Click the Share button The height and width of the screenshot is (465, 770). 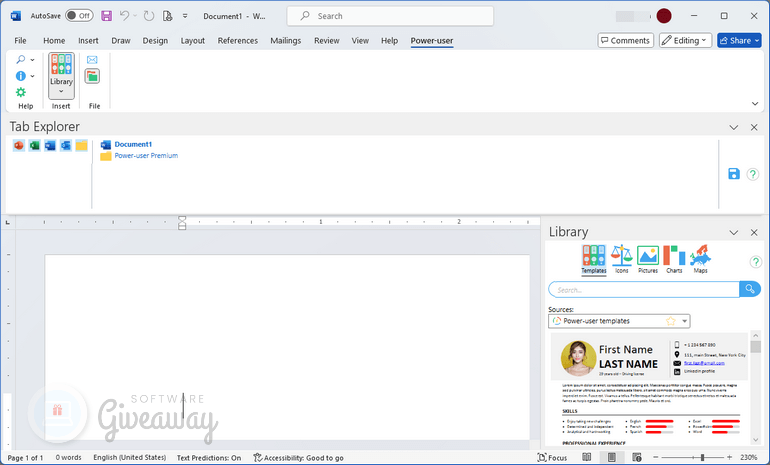[739, 40]
